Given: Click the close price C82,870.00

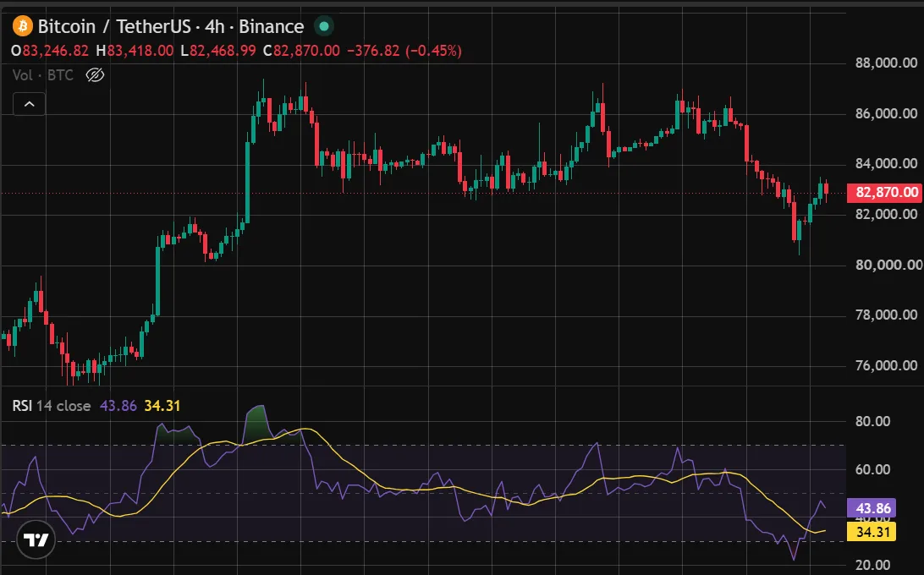Looking at the screenshot, I should 302,52.
